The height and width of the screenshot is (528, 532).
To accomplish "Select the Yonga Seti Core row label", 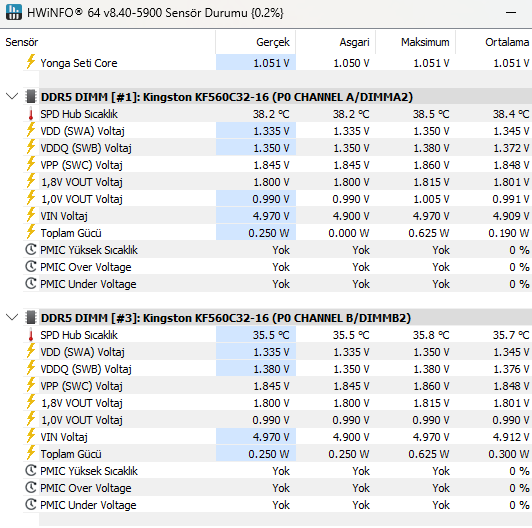I will (x=79, y=63).
